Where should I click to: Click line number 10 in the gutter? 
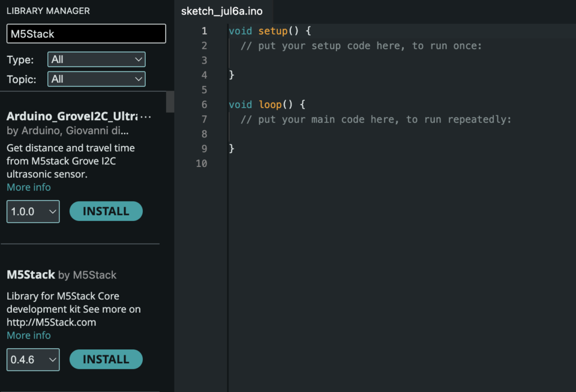click(201, 164)
